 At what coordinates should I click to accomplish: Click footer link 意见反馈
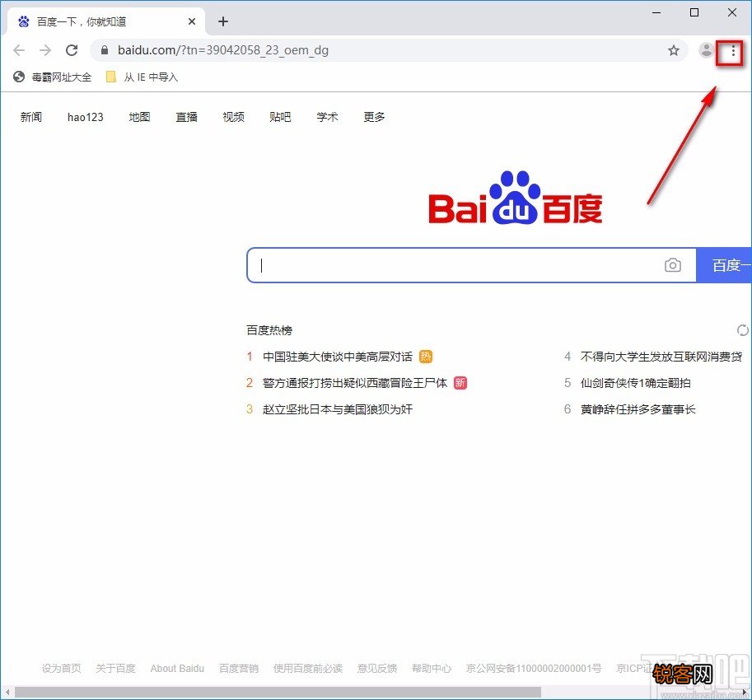[377, 669]
